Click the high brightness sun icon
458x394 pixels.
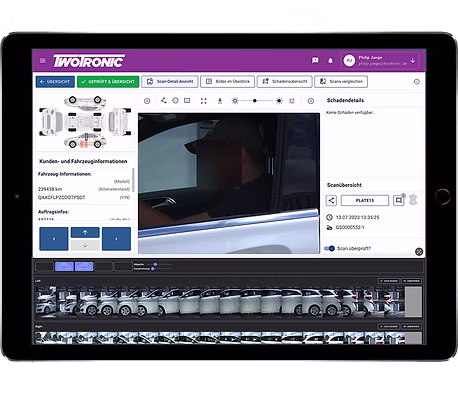[279, 101]
